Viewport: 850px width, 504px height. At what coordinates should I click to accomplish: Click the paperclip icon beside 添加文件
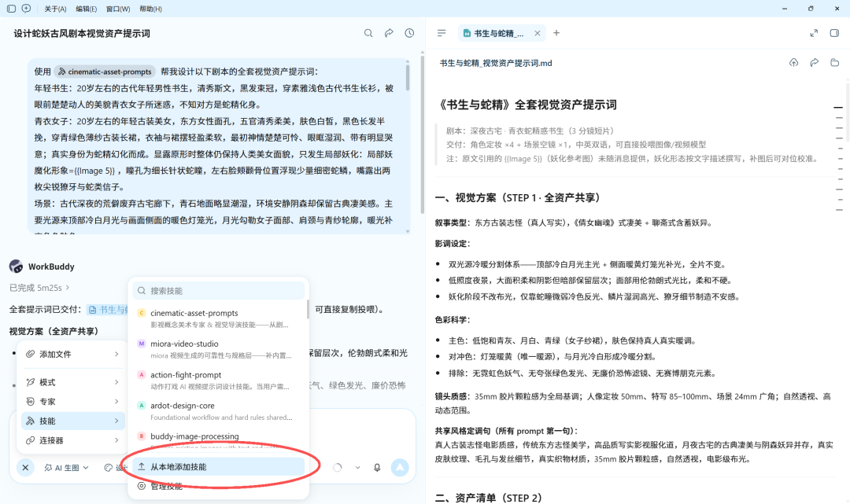[x=31, y=354]
